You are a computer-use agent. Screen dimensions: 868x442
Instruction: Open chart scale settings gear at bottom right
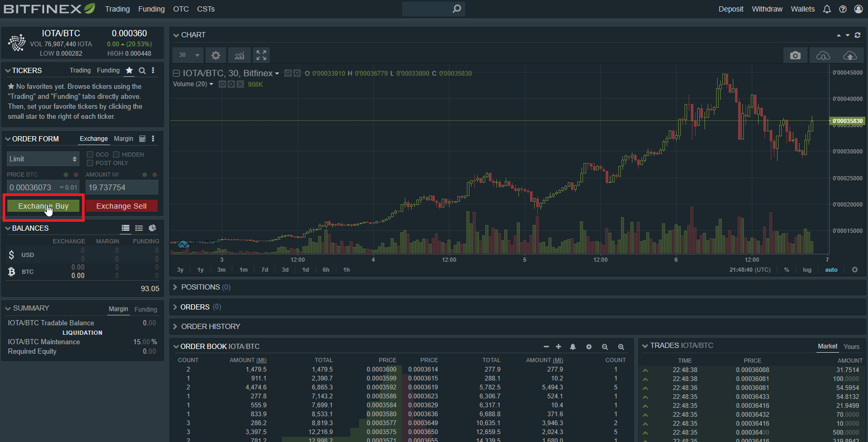855,270
